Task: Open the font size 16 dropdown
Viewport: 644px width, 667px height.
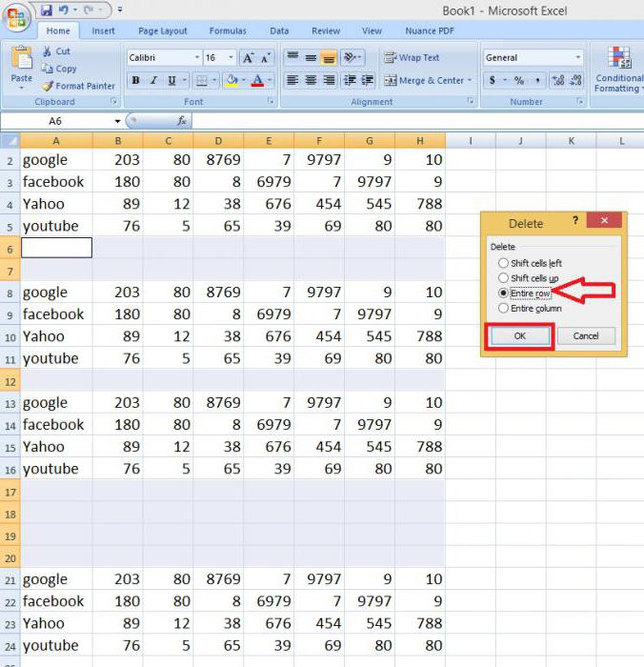Action: tap(231, 57)
